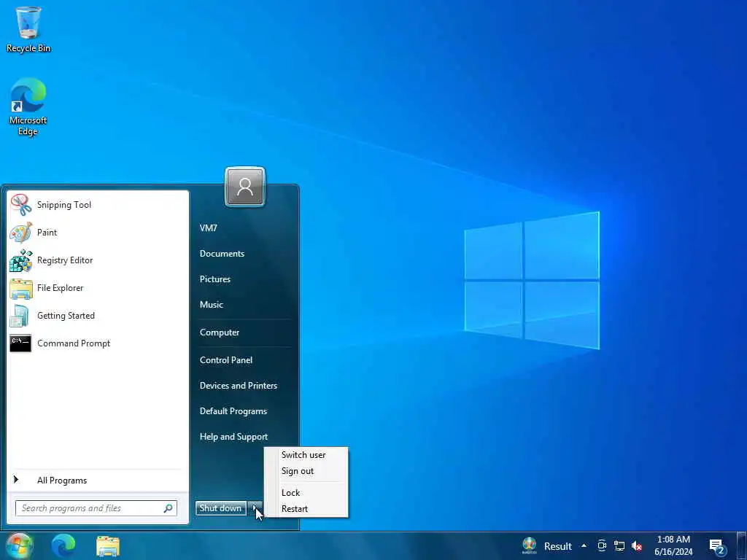The width and height of the screenshot is (747, 560).
Task: Open Edge from the taskbar
Action: (63, 545)
